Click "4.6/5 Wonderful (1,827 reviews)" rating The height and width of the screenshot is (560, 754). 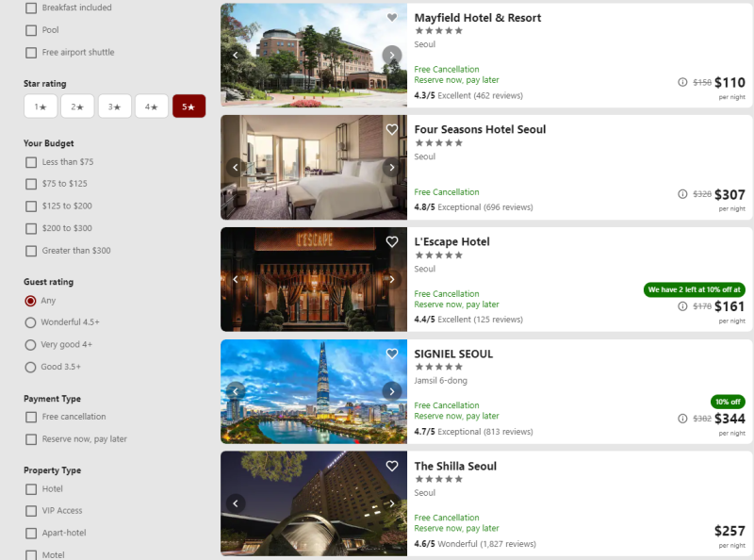[475, 544]
